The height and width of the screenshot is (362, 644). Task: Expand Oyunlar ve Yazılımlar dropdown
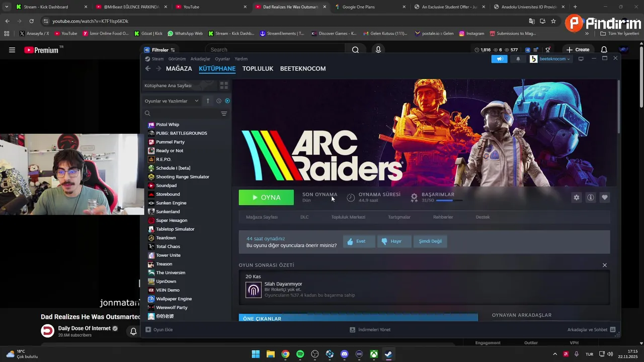click(171, 101)
